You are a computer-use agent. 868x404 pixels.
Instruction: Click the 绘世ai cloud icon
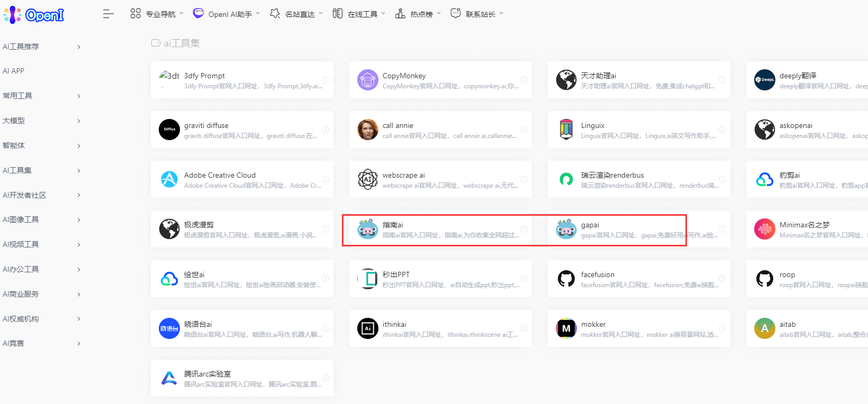[169, 279]
